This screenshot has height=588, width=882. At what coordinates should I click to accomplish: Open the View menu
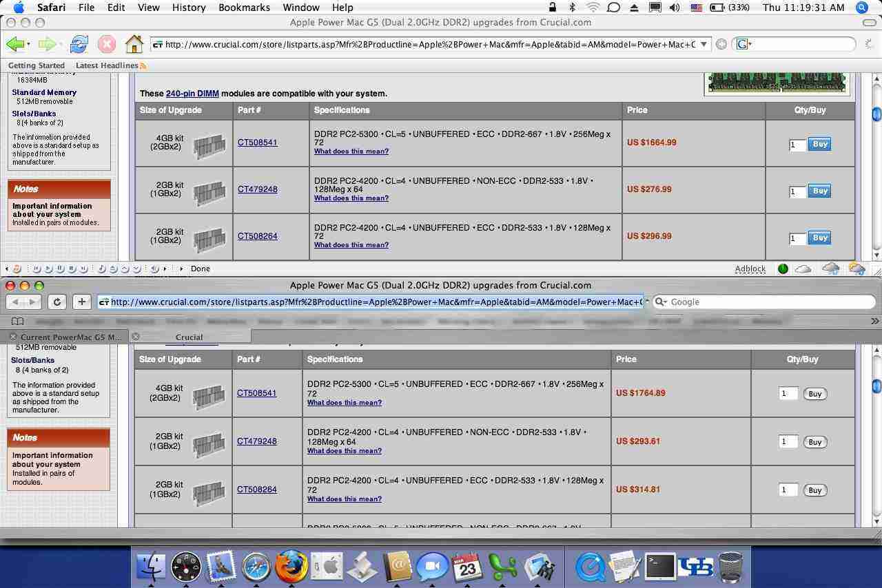click(149, 8)
